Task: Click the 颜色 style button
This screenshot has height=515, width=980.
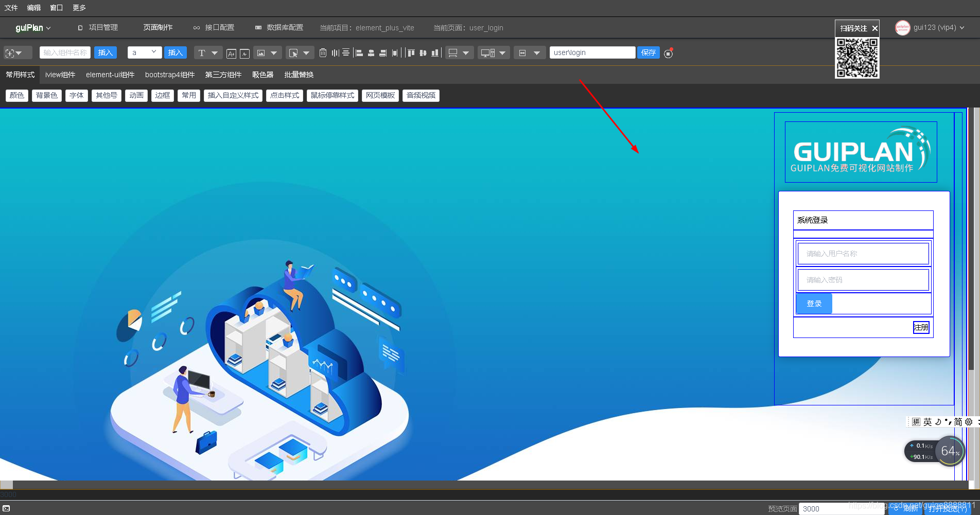Action: pyautogui.click(x=17, y=95)
